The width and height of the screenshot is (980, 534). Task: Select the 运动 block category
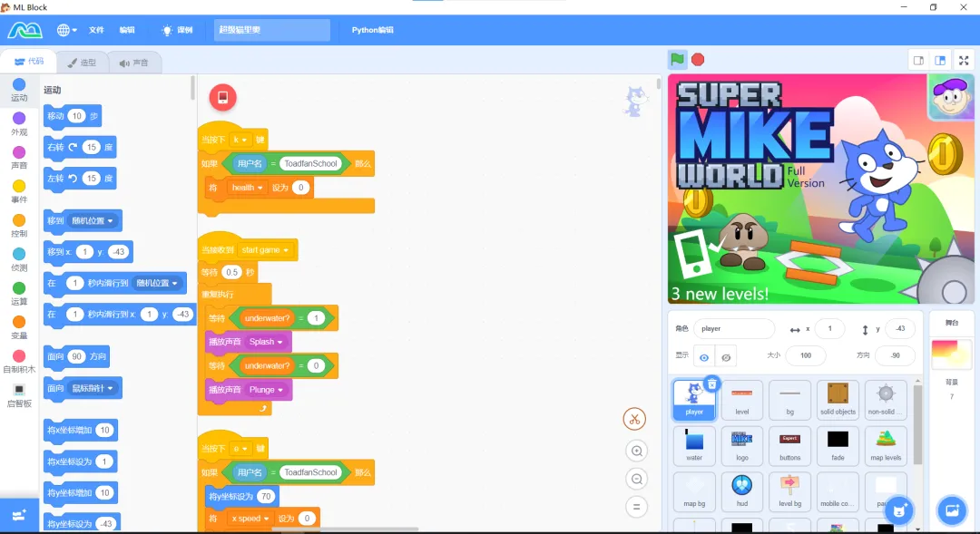(x=19, y=90)
